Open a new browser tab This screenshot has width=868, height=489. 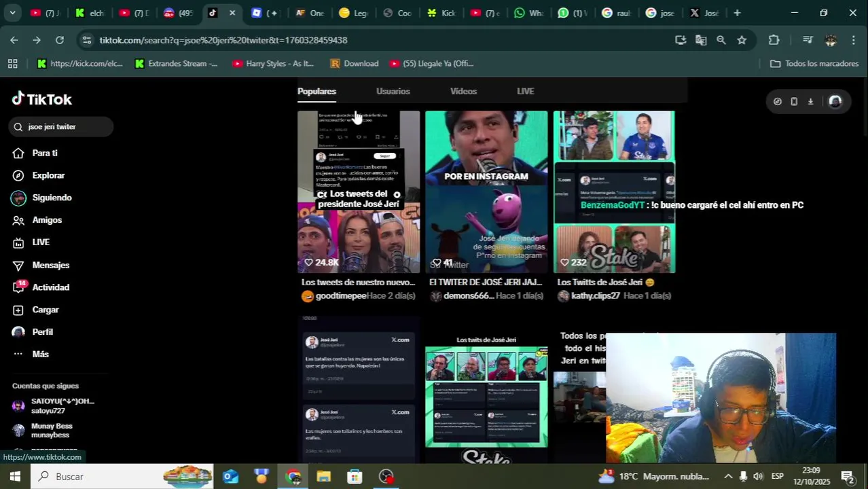point(737,13)
